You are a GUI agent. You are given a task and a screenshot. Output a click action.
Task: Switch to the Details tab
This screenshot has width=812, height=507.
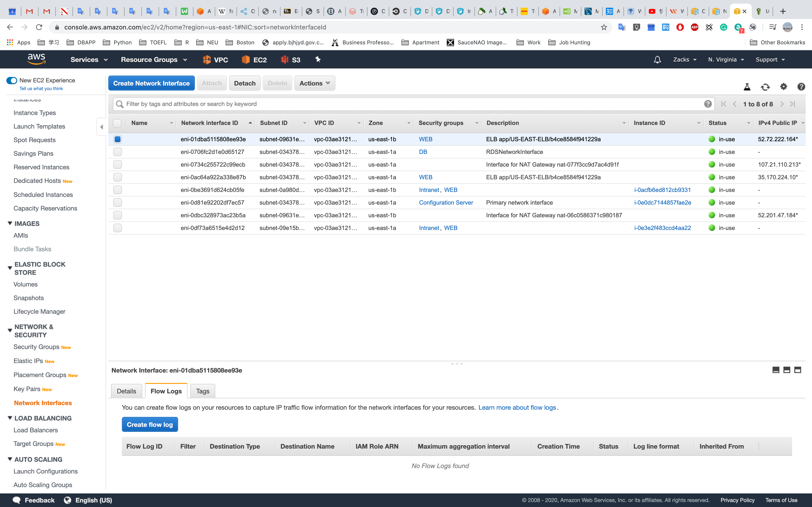coord(126,391)
